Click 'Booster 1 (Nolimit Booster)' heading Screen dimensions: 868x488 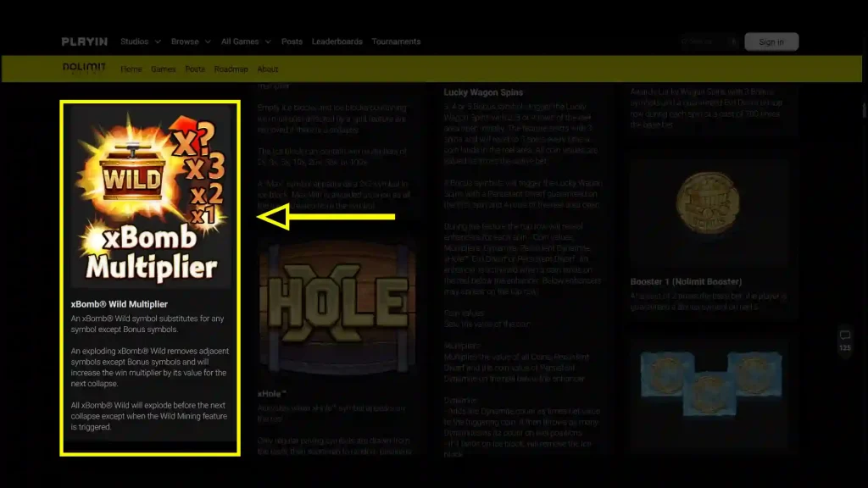coord(686,281)
